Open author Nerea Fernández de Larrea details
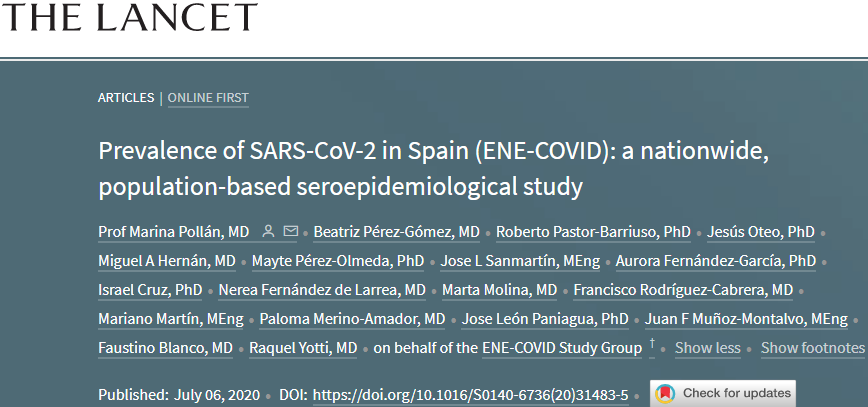Viewport: 868px width, 407px height. click(322, 290)
